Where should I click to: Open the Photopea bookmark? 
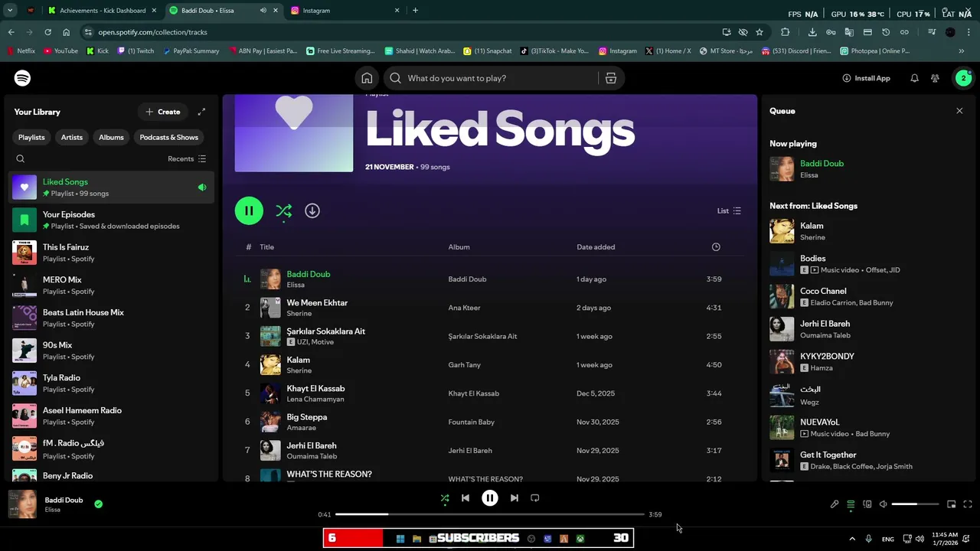(x=875, y=51)
